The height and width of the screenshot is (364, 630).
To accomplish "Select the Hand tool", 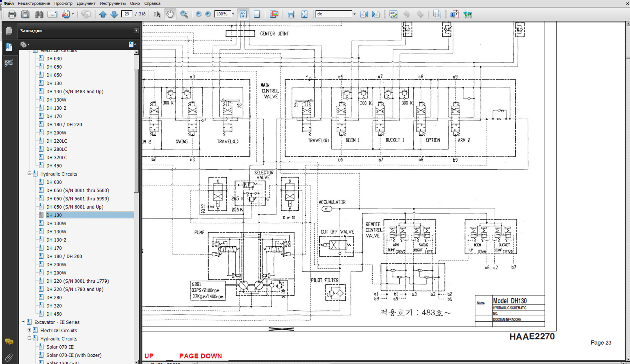I will pos(170,14).
